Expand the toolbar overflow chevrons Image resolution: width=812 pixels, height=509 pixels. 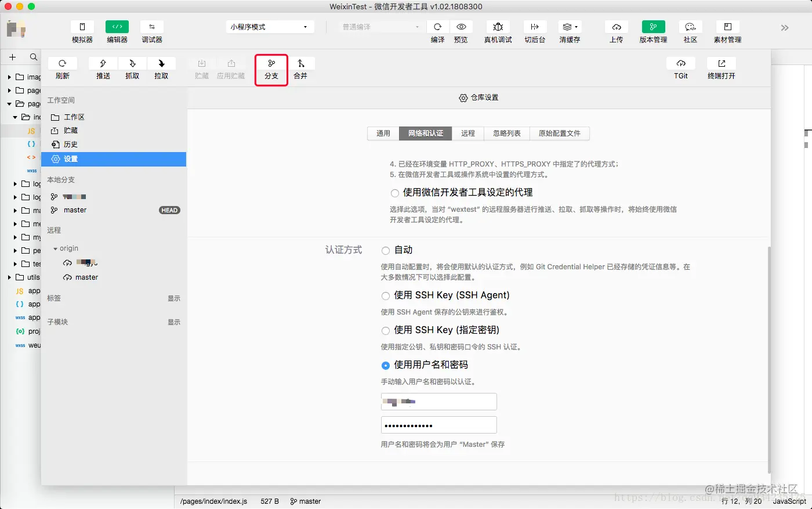tap(785, 28)
